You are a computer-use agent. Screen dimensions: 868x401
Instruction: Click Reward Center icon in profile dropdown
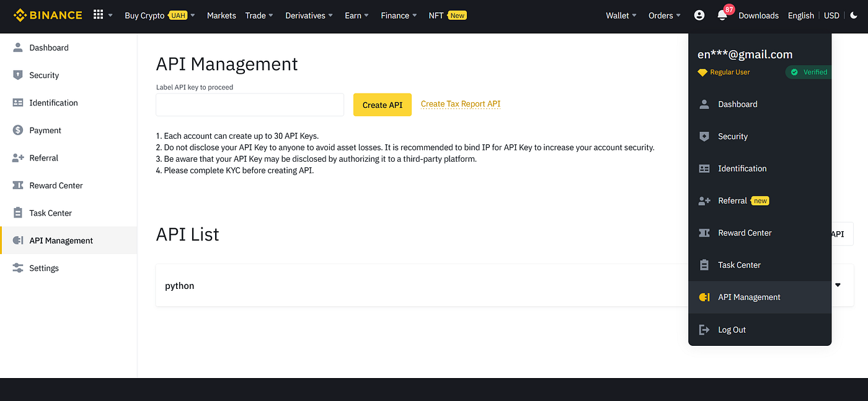point(704,233)
